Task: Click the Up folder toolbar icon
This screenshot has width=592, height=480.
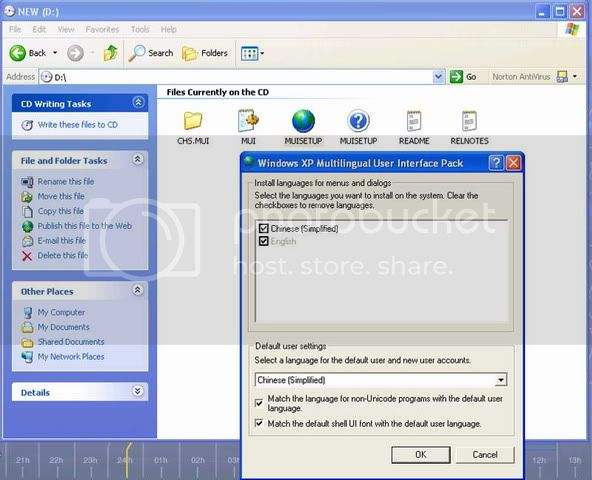Action: 111,53
